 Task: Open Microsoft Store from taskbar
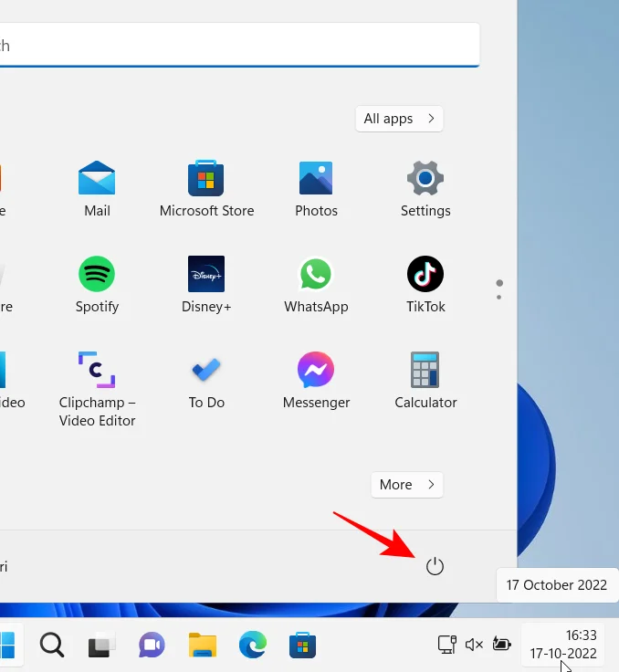(302, 645)
